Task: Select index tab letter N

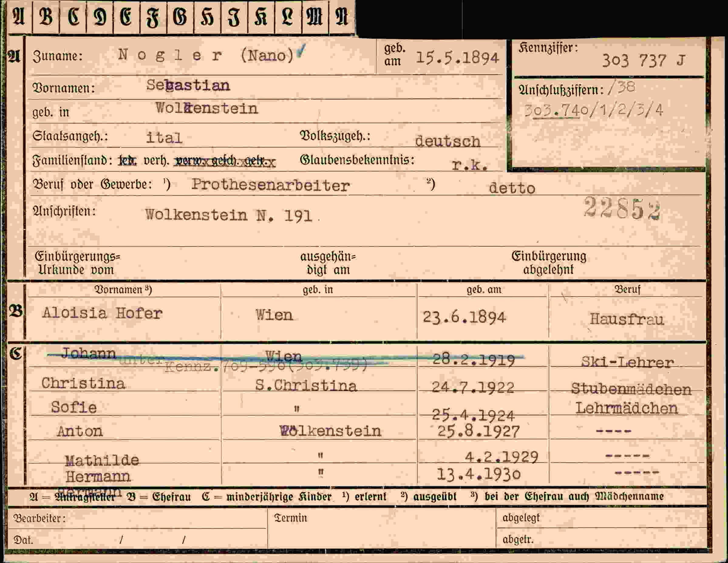Action: pos(342,17)
